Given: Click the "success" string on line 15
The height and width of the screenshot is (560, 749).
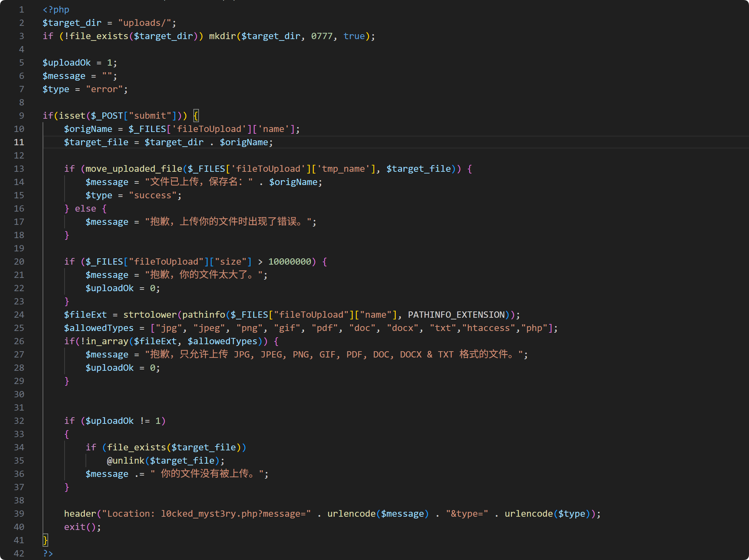Looking at the screenshot, I should pos(153,196).
